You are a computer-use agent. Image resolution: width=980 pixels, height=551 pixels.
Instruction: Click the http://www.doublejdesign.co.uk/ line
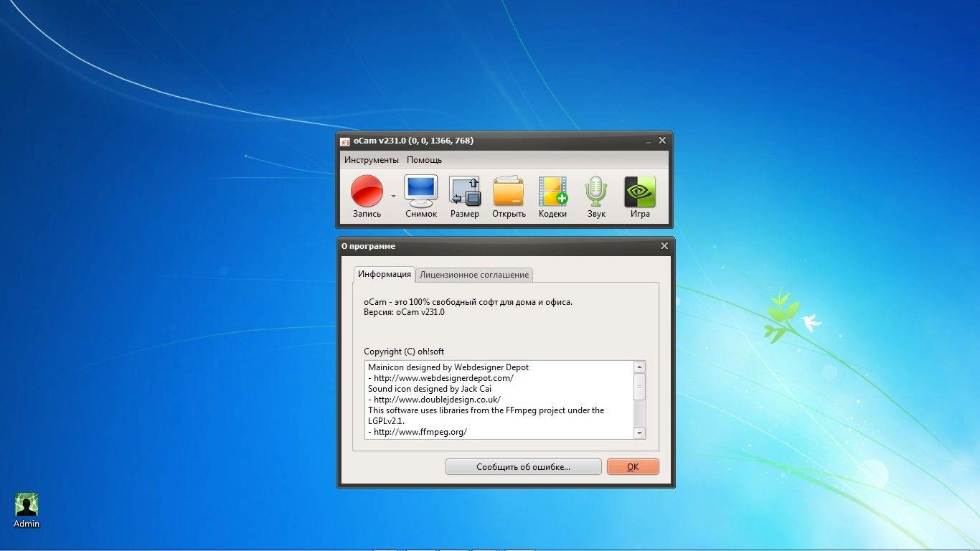(x=434, y=400)
